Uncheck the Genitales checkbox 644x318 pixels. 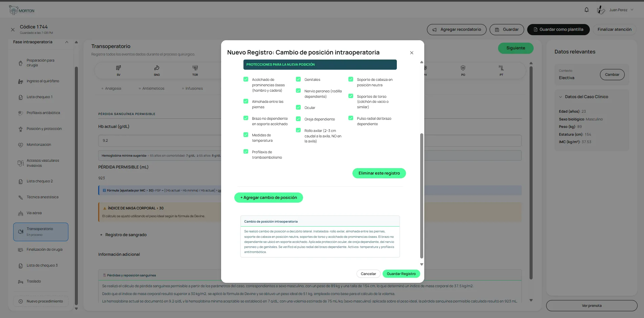coord(298,79)
